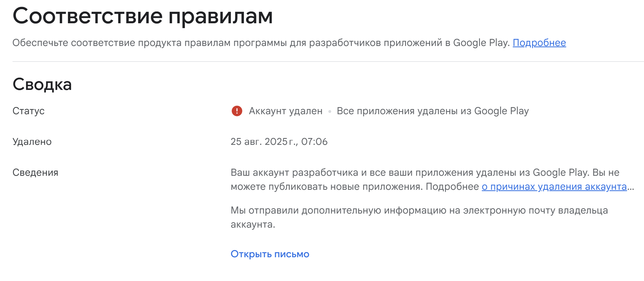Click the Открыть письмо button
The image size is (644, 281).
(x=270, y=254)
